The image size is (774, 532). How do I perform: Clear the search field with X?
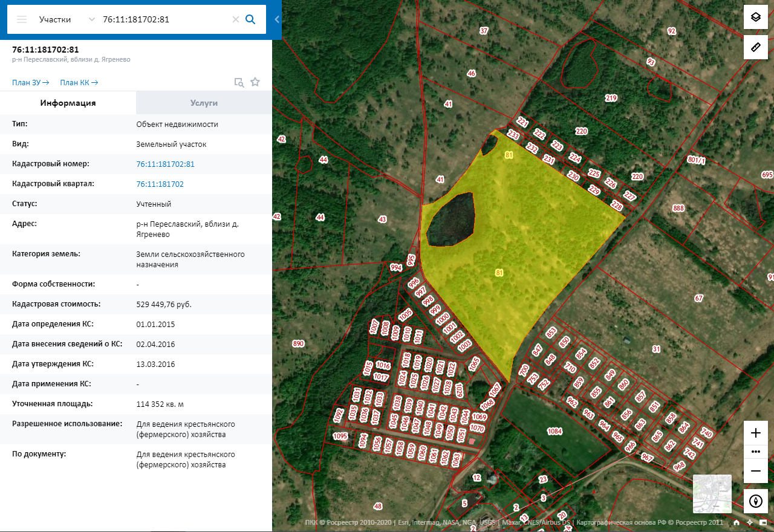pos(236,19)
